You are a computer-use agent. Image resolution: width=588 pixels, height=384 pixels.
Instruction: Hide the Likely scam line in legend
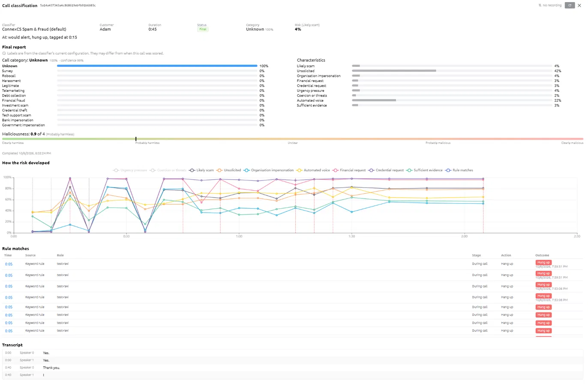[x=201, y=170]
